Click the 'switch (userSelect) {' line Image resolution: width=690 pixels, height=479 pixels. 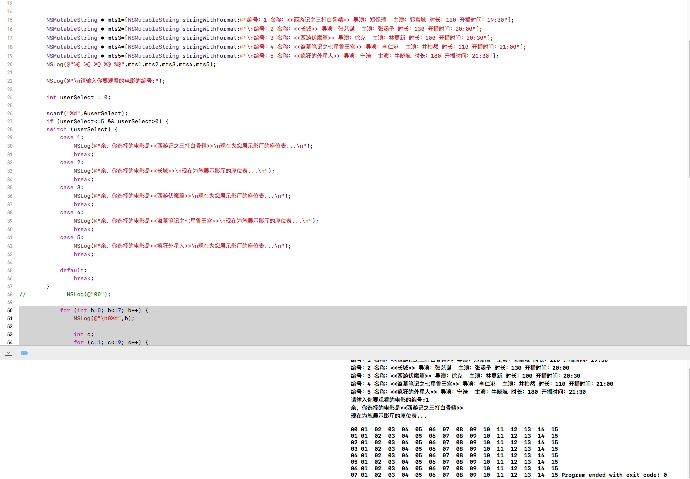coord(82,130)
